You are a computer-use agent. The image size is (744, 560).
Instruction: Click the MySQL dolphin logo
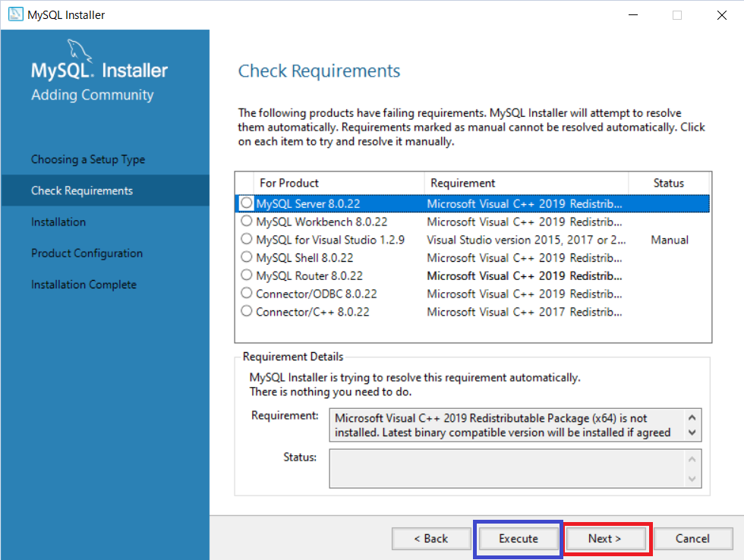click(79, 50)
